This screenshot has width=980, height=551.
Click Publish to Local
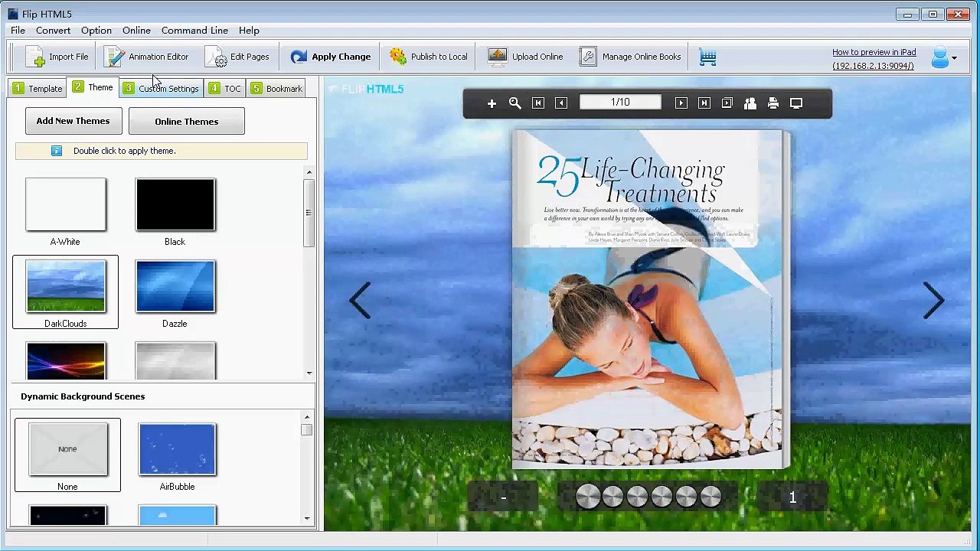click(428, 57)
